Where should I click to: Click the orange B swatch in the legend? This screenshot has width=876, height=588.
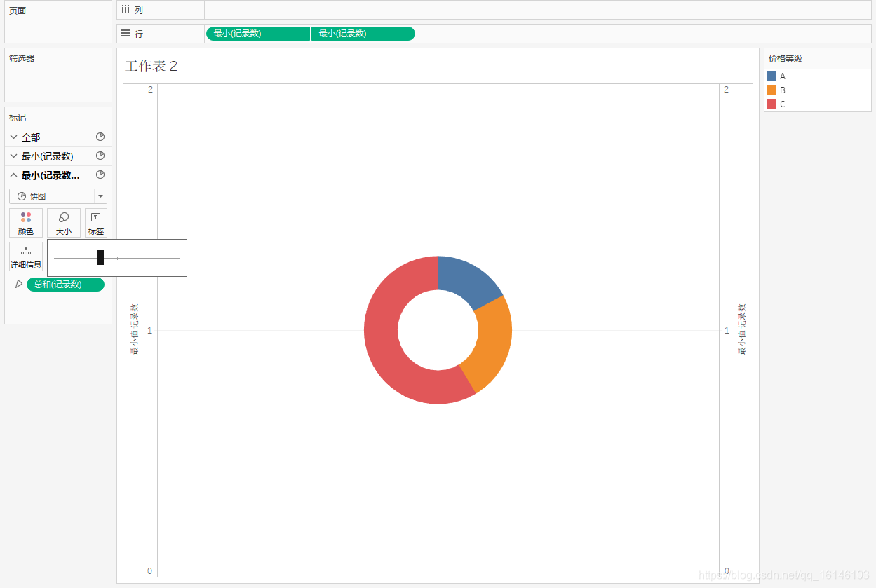(771, 90)
